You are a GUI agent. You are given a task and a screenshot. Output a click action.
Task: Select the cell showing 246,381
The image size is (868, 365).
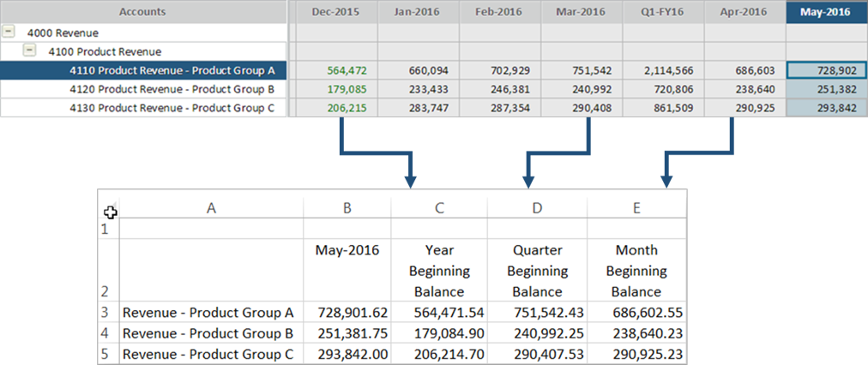point(500,89)
